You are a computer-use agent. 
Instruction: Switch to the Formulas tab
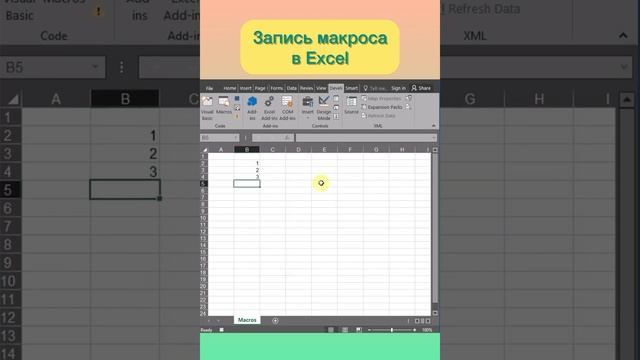(x=276, y=88)
